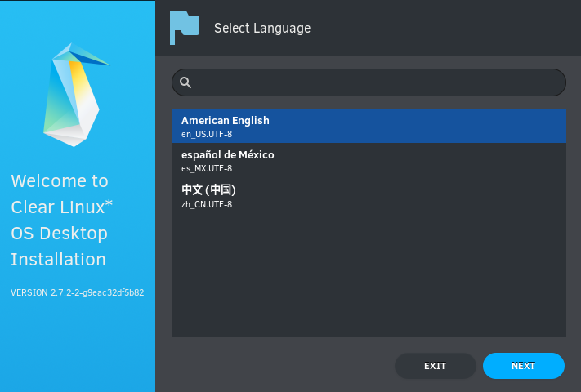Screen dimensions: 581x392
Task: Click the blue flag icon in header
Action: click(x=185, y=28)
